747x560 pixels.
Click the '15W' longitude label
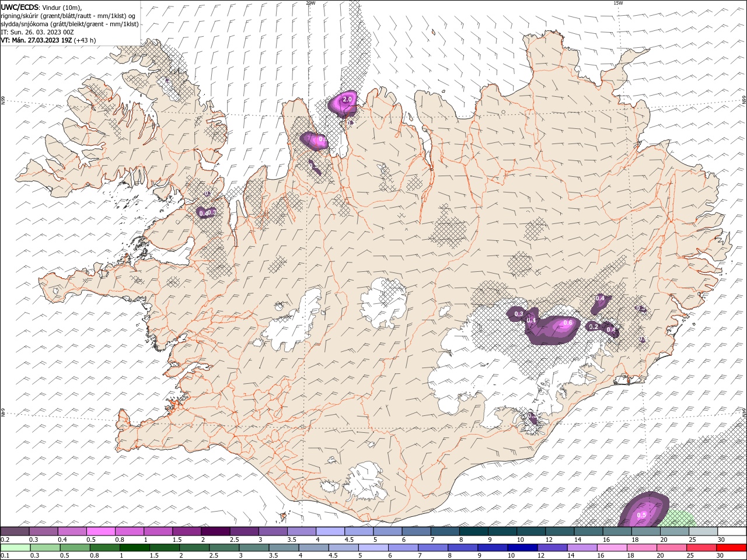click(618, 3)
